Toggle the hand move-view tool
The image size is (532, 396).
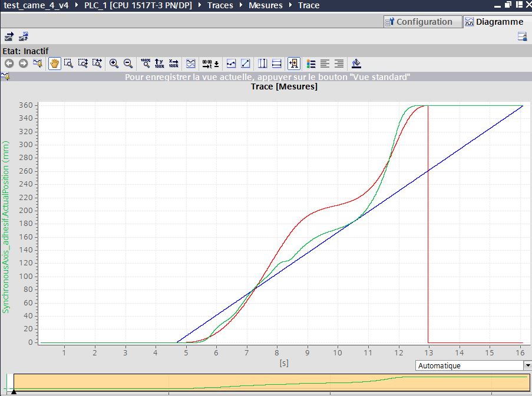[55, 64]
